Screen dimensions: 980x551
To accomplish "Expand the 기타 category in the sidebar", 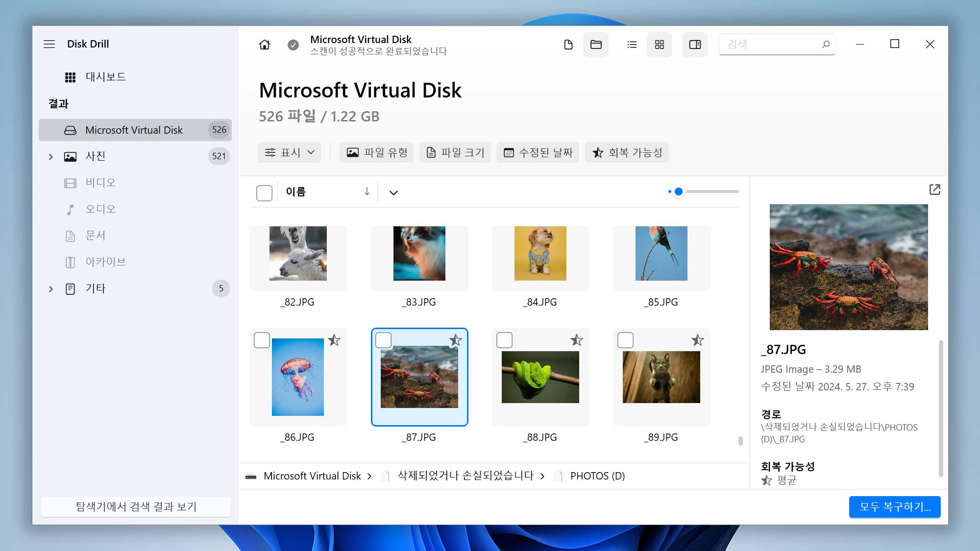I will point(51,289).
